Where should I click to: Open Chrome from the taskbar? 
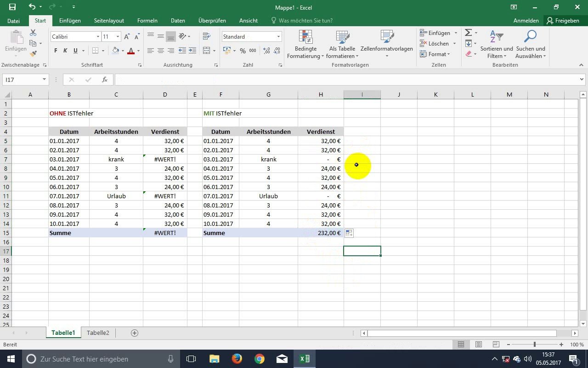pos(260,359)
